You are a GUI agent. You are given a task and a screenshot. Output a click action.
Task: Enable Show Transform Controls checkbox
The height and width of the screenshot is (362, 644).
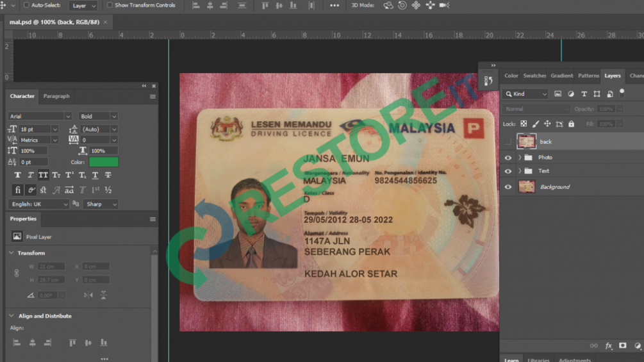pos(110,5)
